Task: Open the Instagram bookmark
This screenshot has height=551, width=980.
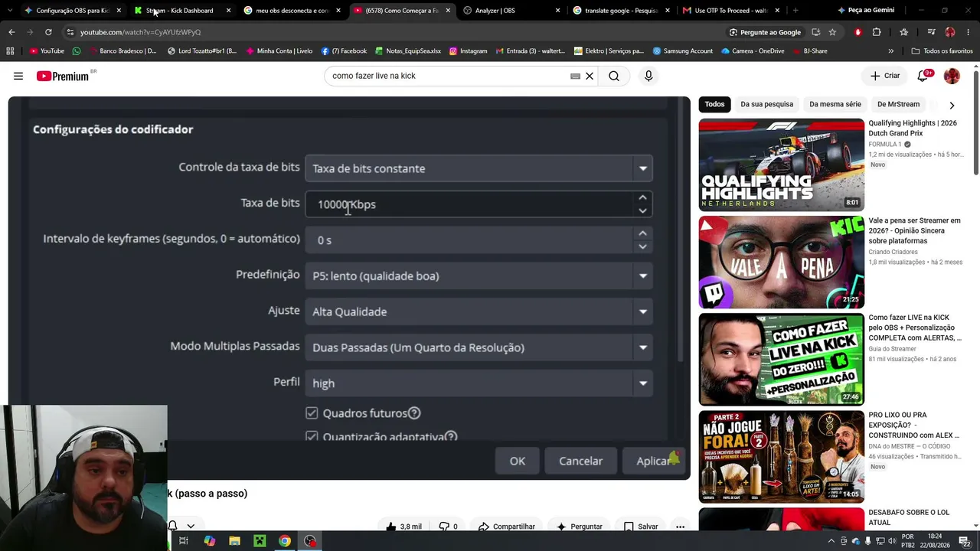Action: 468,51
